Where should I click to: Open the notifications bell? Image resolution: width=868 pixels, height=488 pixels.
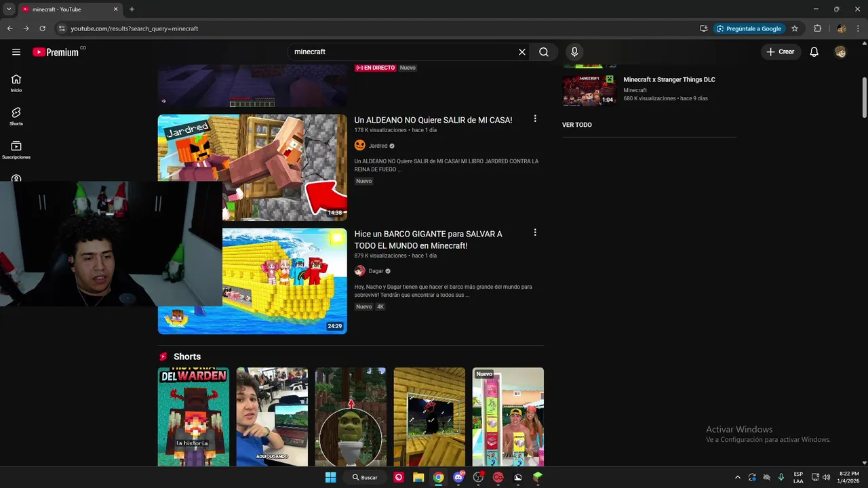(814, 52)
